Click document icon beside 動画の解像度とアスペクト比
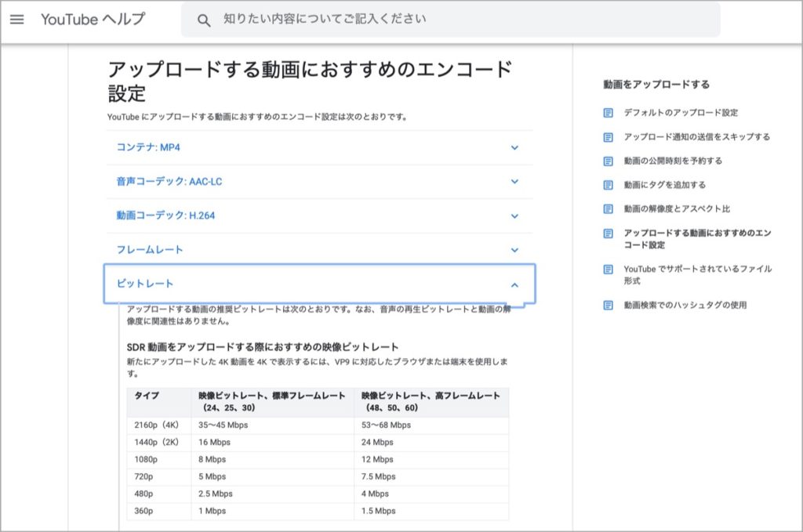This screenshot has height=532, width=803. click(608, 208)
